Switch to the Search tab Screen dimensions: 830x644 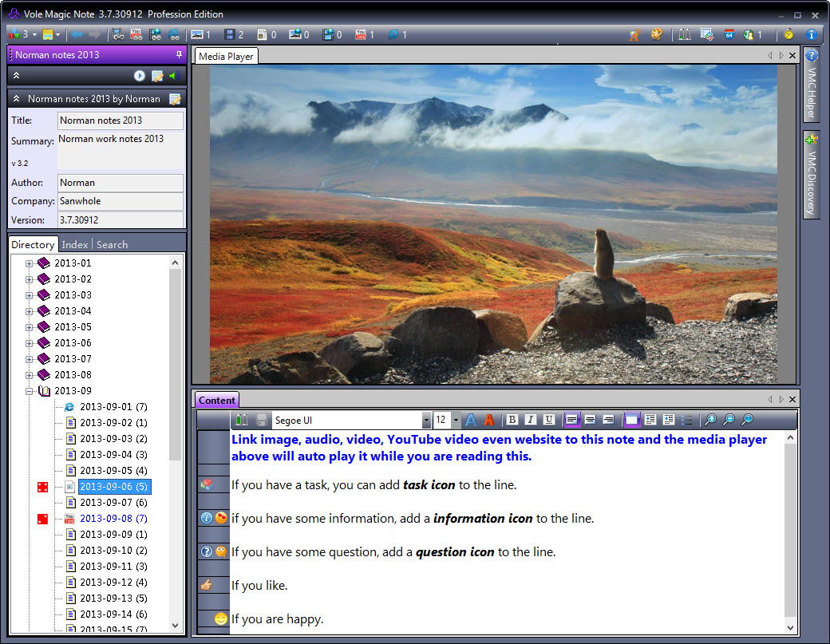pos(112,245)
